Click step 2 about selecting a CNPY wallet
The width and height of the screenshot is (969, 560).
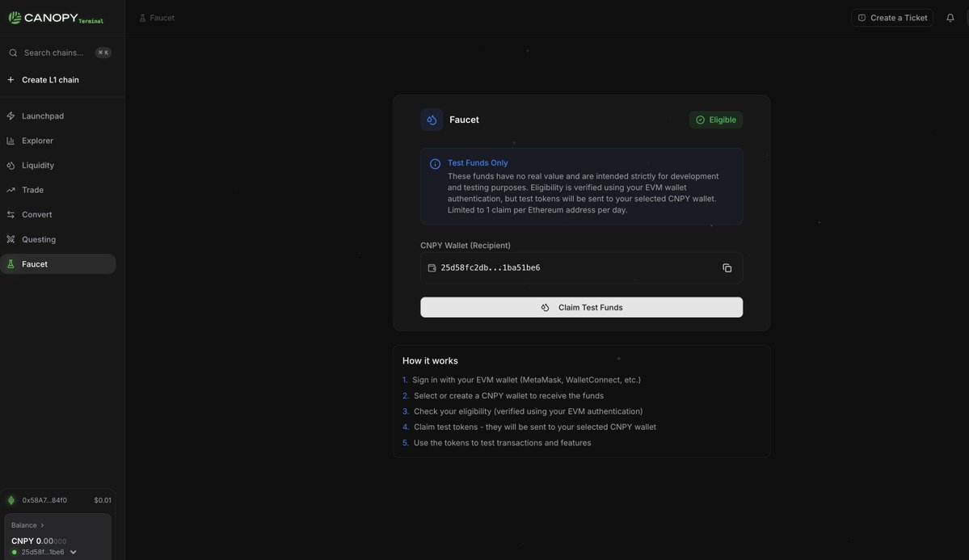click(503, 396)
